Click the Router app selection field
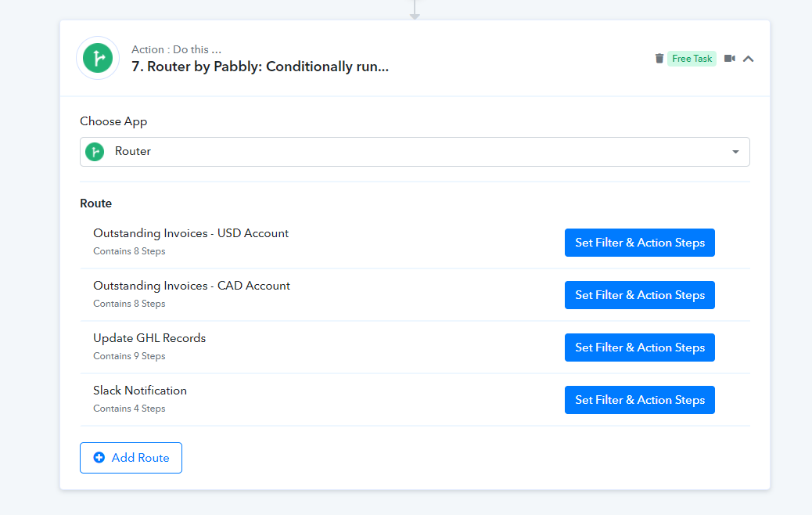This screenshot has height=515, width=812. [415, 152]
